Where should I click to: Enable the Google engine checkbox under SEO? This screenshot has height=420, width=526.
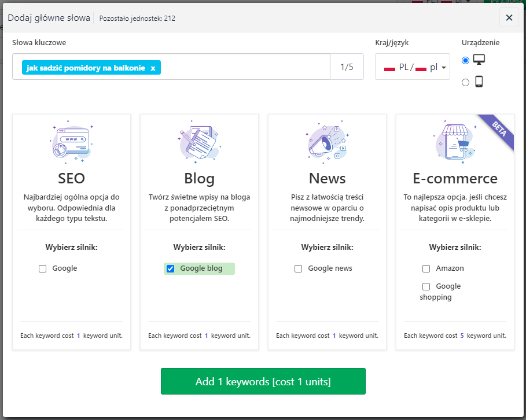[43, 268]
